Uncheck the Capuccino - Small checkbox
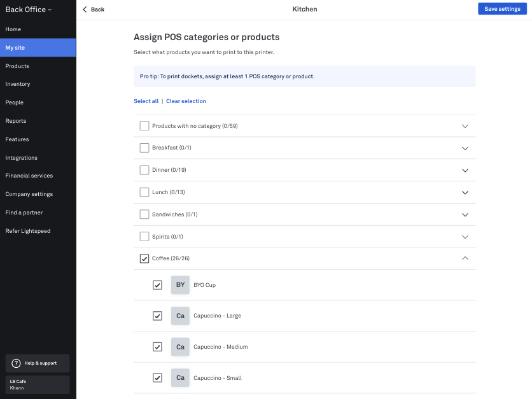Image resolution: width=532 pixels, height=399 pixels. [x=157, y=377]
